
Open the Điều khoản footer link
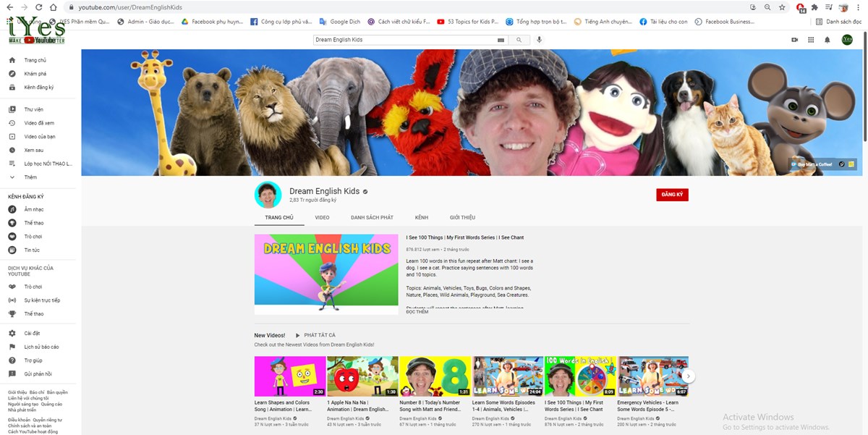[x=19, y=420]
